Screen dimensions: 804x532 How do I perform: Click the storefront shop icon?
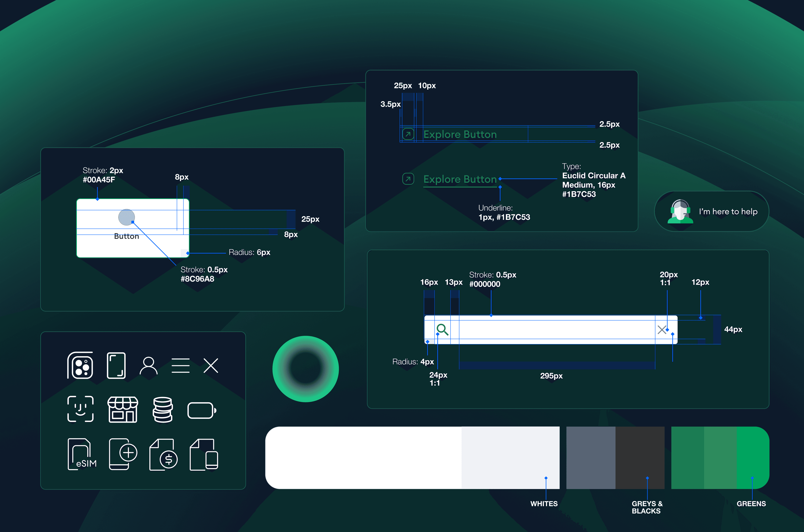click(x=123, y=409)
